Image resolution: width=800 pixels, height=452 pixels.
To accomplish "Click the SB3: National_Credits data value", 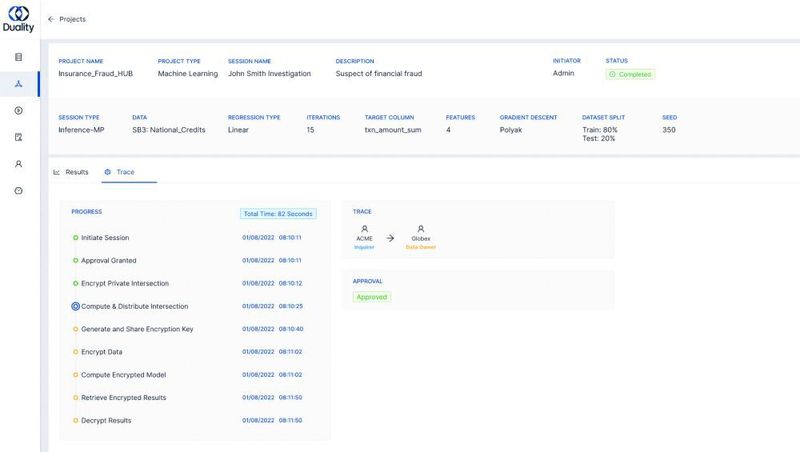I will click(x=169, y=130).
